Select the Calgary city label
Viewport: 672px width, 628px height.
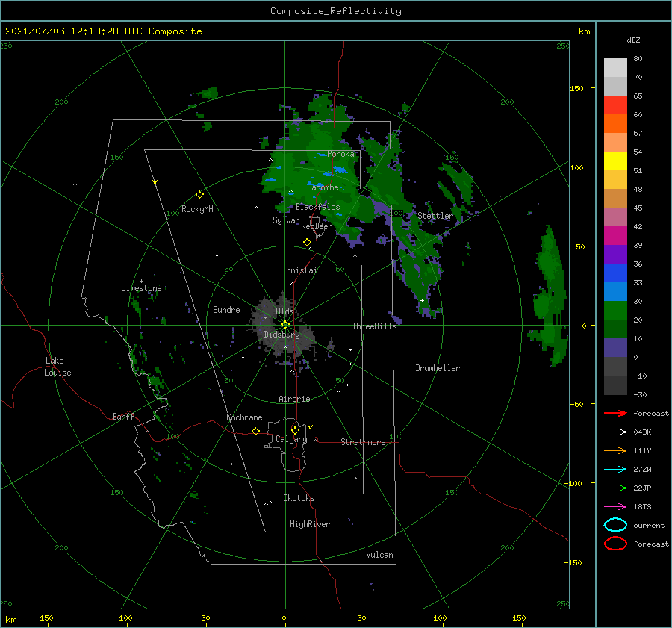click(x=291, y=439)
